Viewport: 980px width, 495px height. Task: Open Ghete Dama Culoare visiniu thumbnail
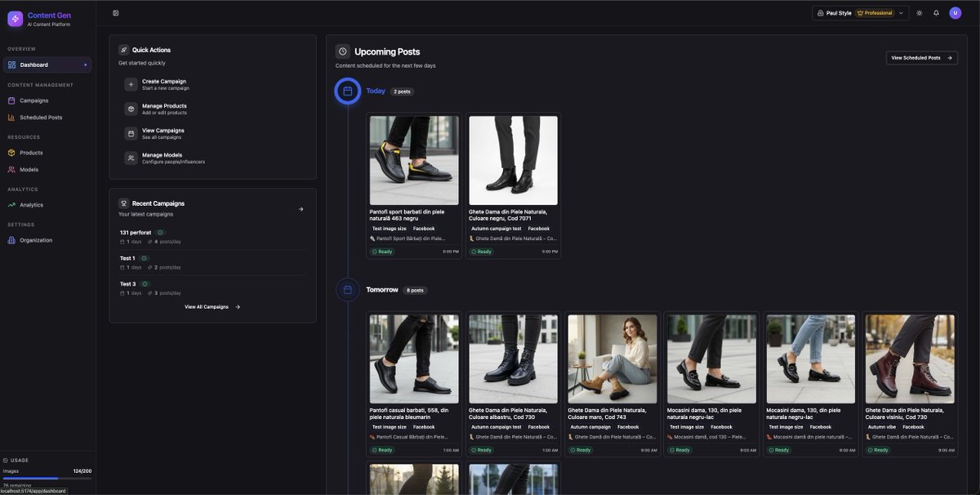pos(910,359)
